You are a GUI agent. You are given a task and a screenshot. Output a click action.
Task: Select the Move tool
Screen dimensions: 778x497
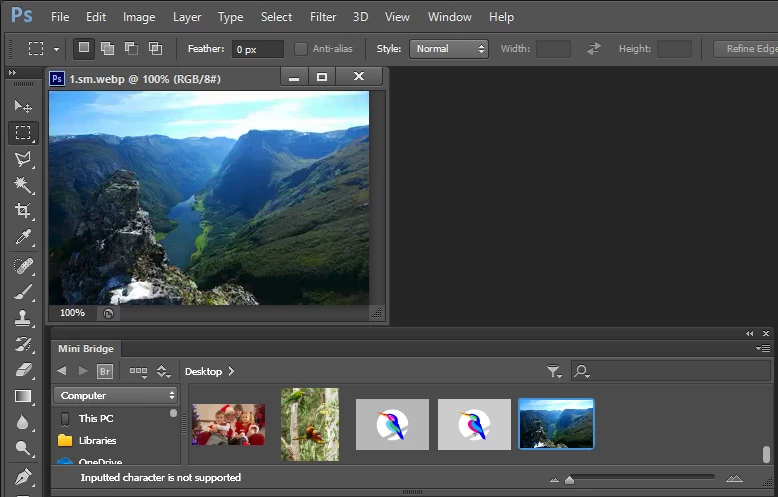[23, 106]
